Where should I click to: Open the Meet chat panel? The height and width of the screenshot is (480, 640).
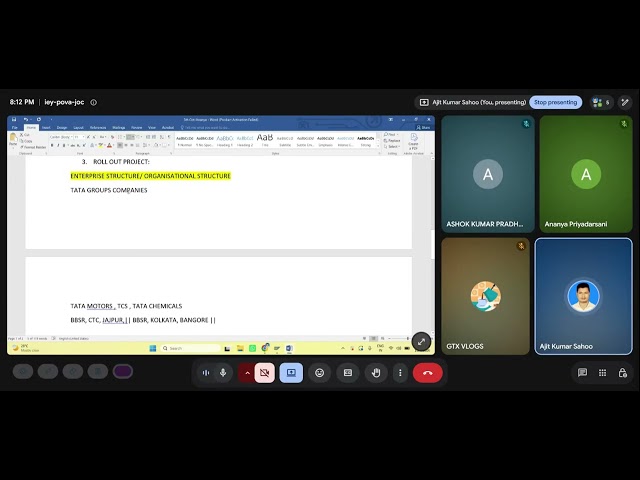coord(582,373)
